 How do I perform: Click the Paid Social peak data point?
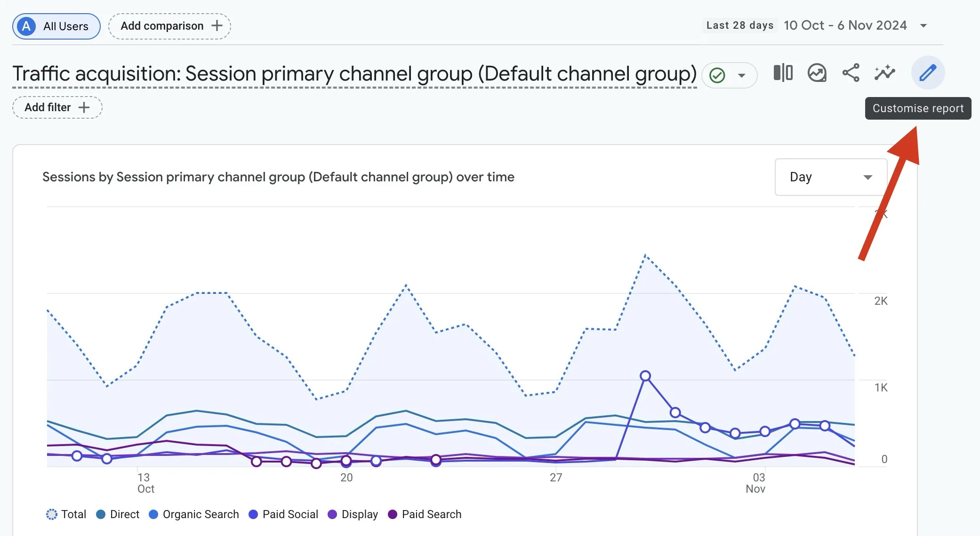click(645, 376)
